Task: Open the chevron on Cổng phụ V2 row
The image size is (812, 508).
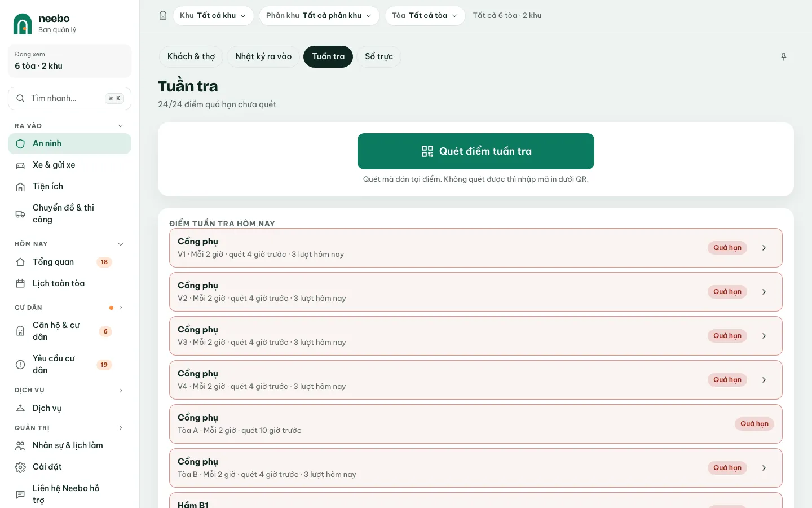Action: point(764,292)
